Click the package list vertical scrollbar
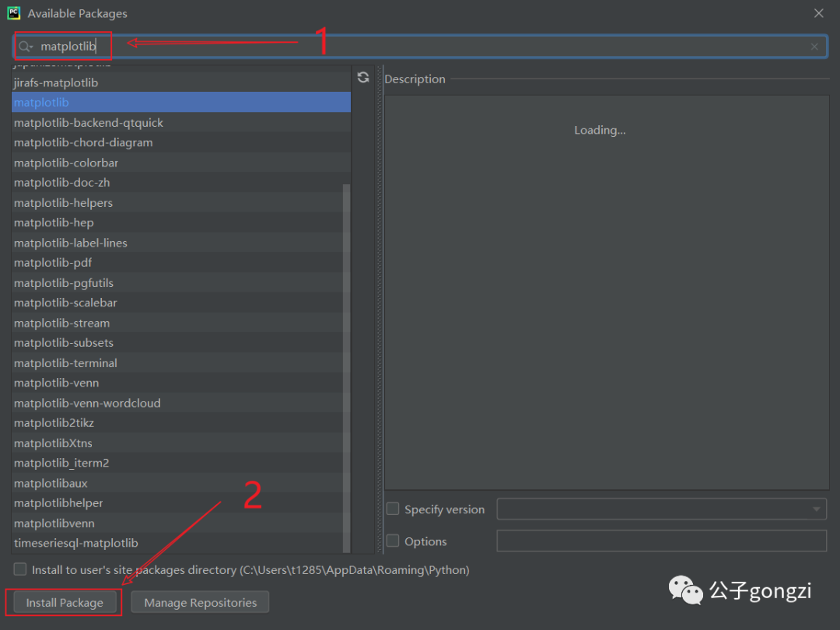 click(346, 368)
